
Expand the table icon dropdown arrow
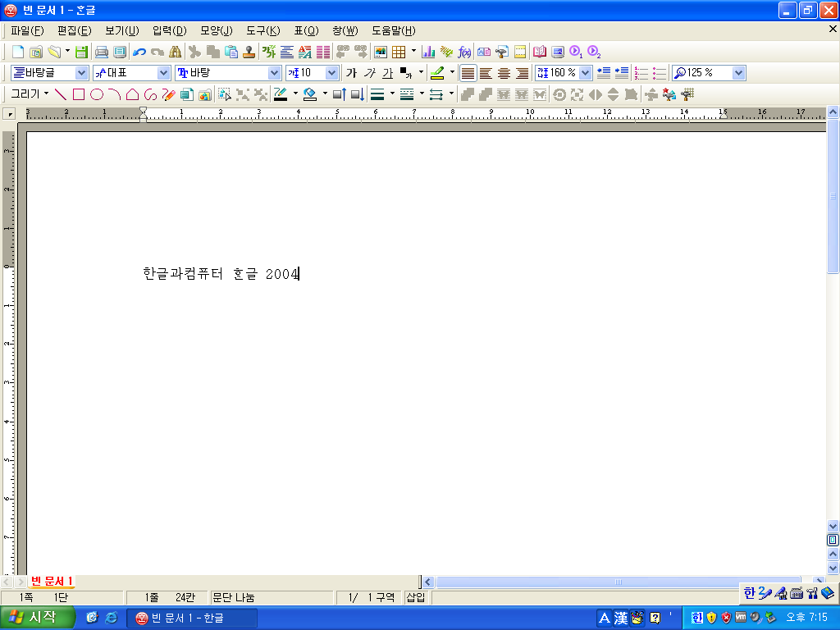413,52
